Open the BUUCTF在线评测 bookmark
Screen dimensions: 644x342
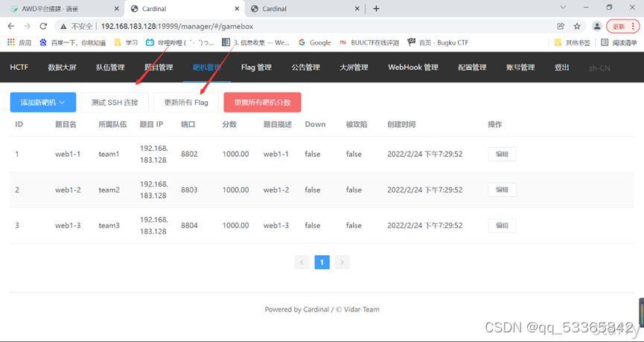(x=369, y=42)
